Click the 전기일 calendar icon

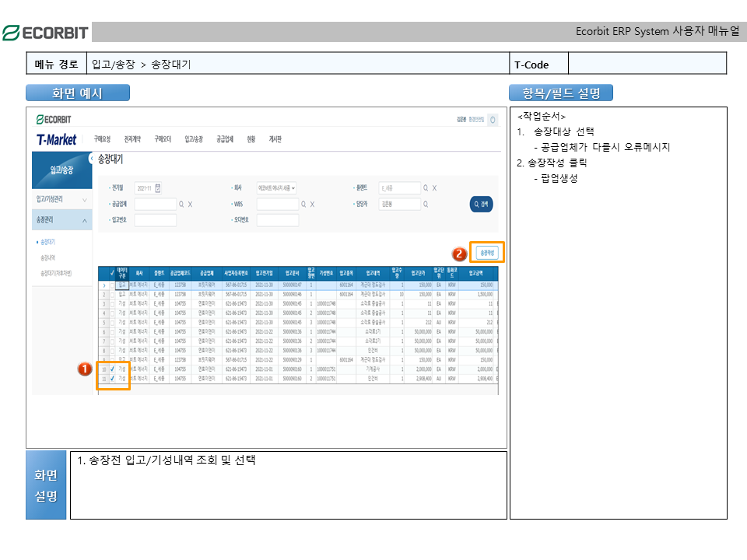pos(158,188)
